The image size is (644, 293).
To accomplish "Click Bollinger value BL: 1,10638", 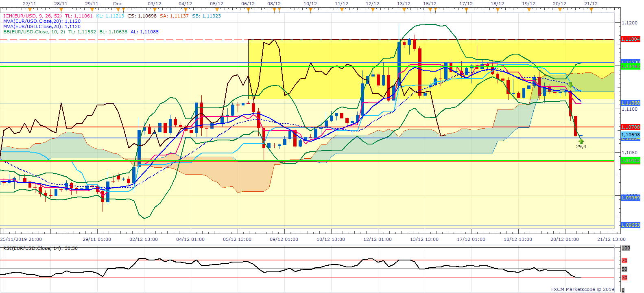I will click(x=113, y=32).
